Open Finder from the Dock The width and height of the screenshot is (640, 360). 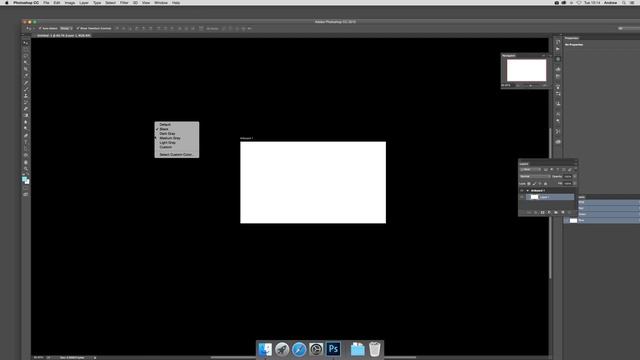265,349
